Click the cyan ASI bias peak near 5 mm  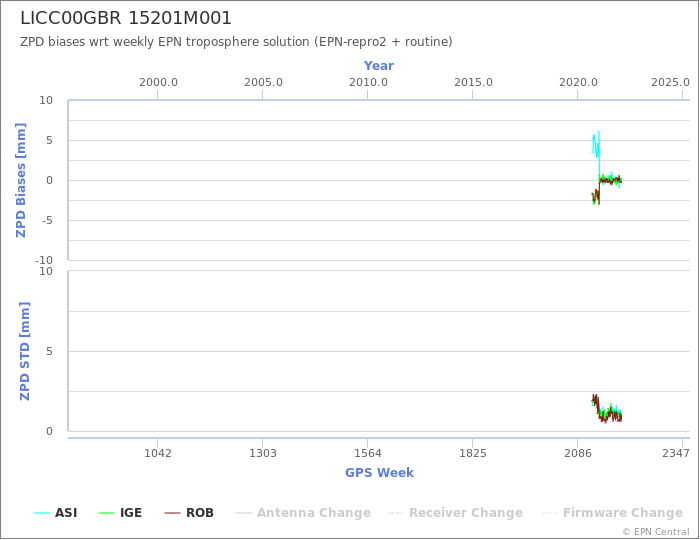596,144
